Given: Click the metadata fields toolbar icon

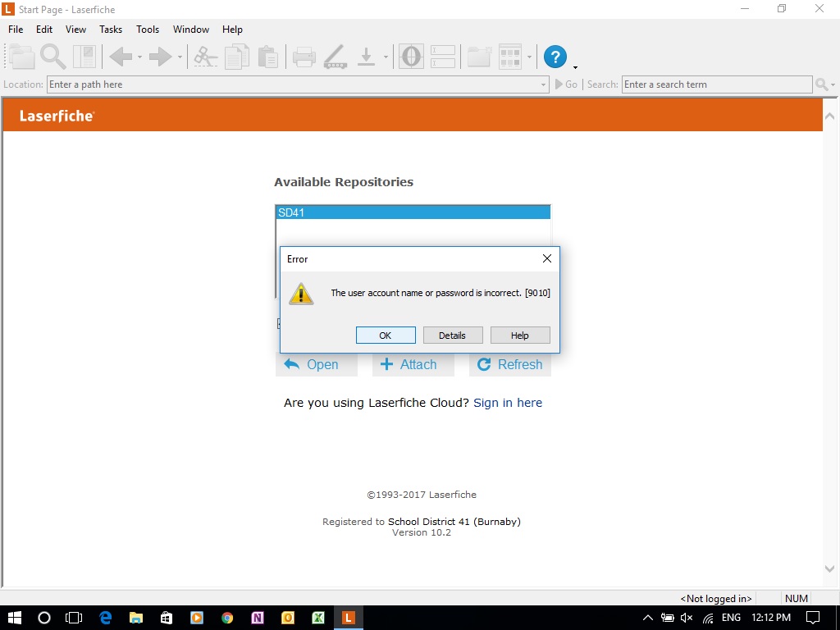Looking at the screenshot, I should 443,57.
